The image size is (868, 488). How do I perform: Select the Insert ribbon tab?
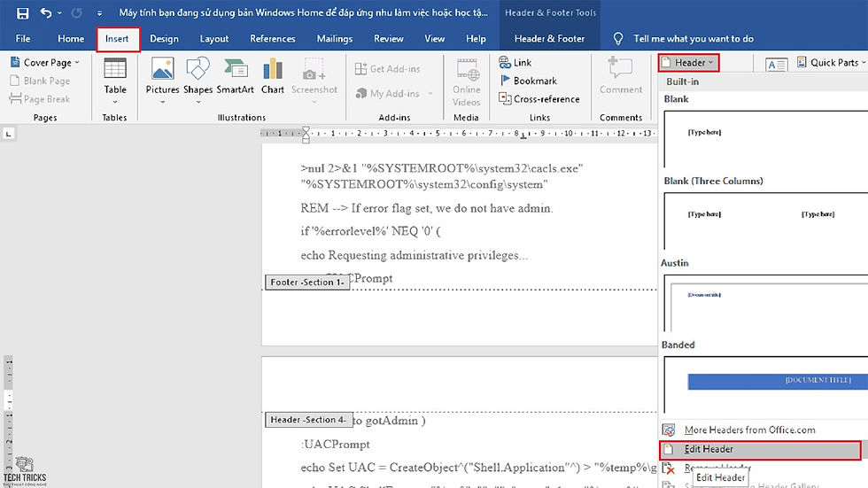pyautogui.click(x=117, y=39)
